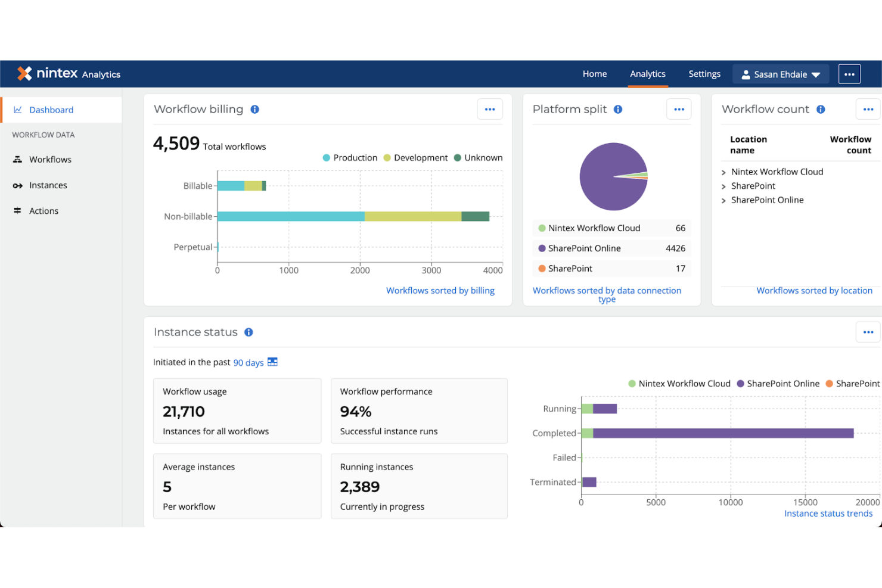Click the Instances sidebar icon
Viewport: 882px width, 588px height.
18,185
